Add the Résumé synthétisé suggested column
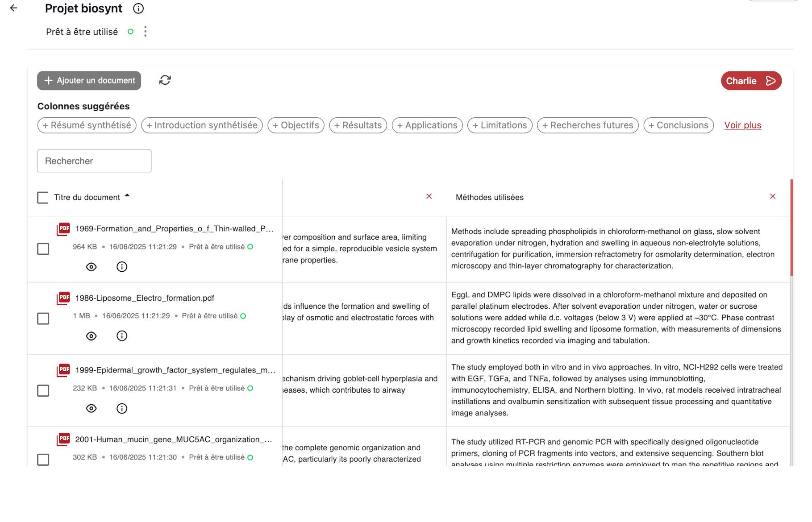 click(87, 125)
